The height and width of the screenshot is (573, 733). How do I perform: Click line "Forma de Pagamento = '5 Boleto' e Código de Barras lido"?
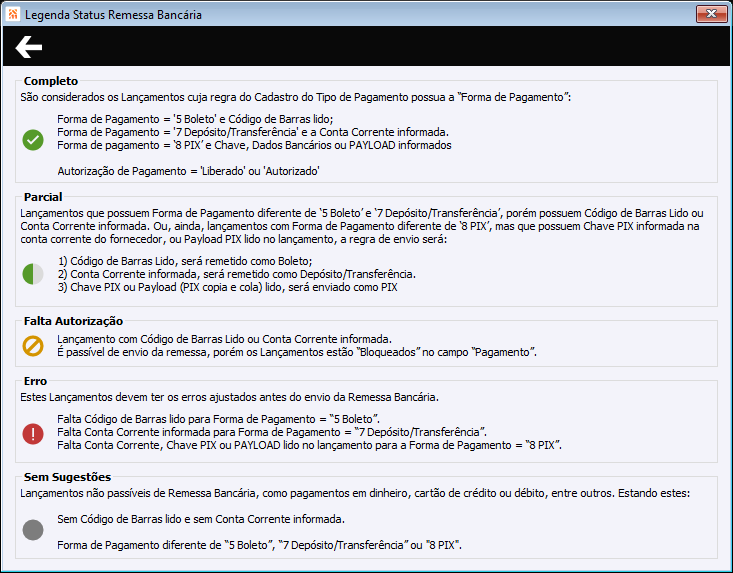pyautogui.click(x=195, y=119)
